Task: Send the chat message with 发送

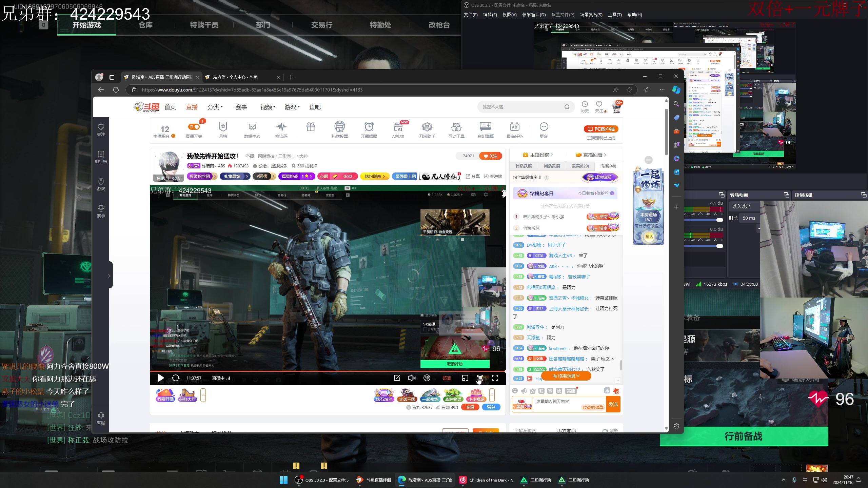Action: 613,404
